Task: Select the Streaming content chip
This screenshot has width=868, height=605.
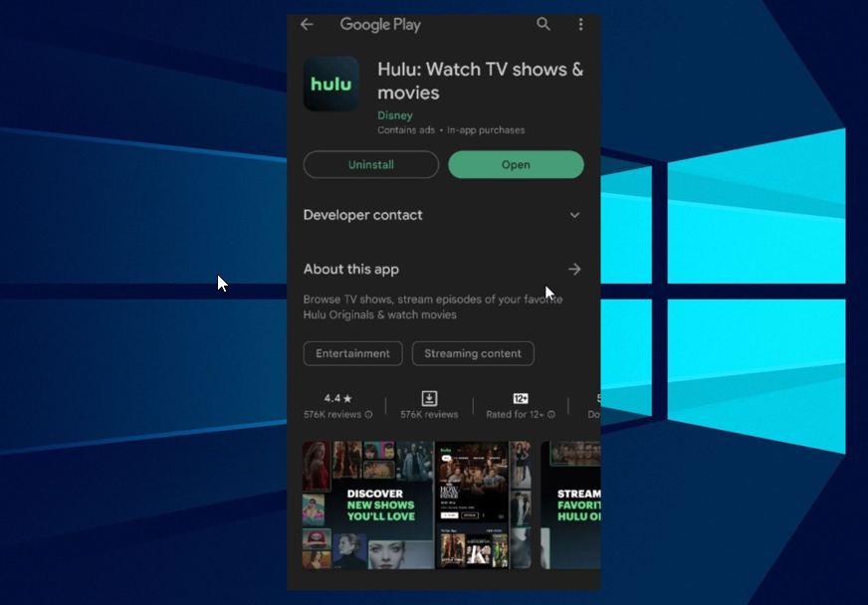Action: click(x=473, y=353)
